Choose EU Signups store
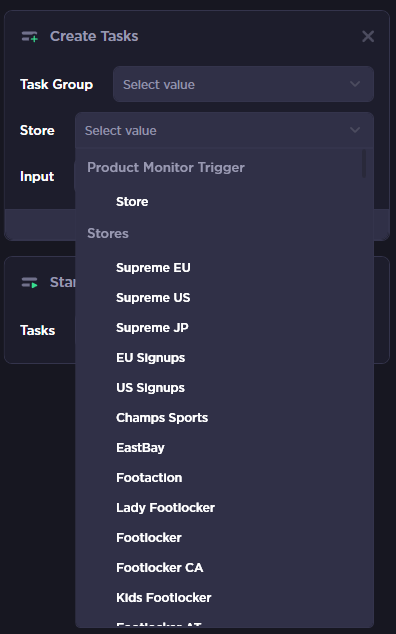396x634 pixels. tap(224, 357)
